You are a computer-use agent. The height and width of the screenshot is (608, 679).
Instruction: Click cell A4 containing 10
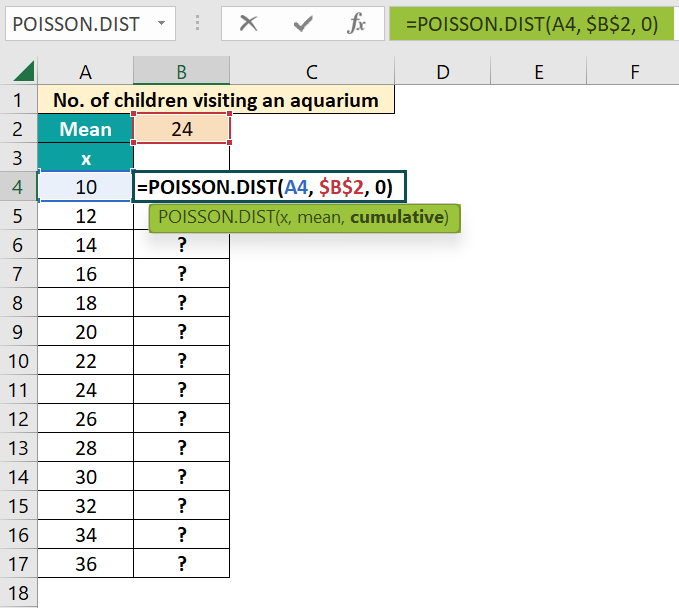(85, 187)
